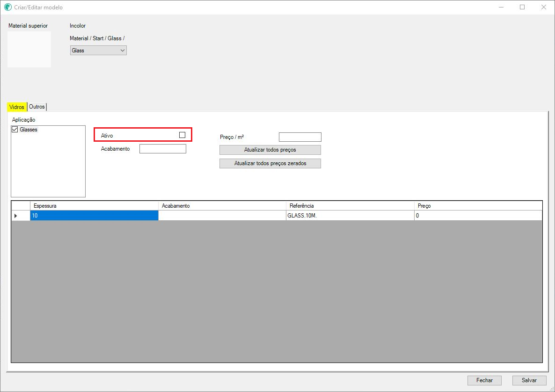This screenshot has width=555, height=392.
Task: Switch to the Outros tab
Action: (37, 107)
